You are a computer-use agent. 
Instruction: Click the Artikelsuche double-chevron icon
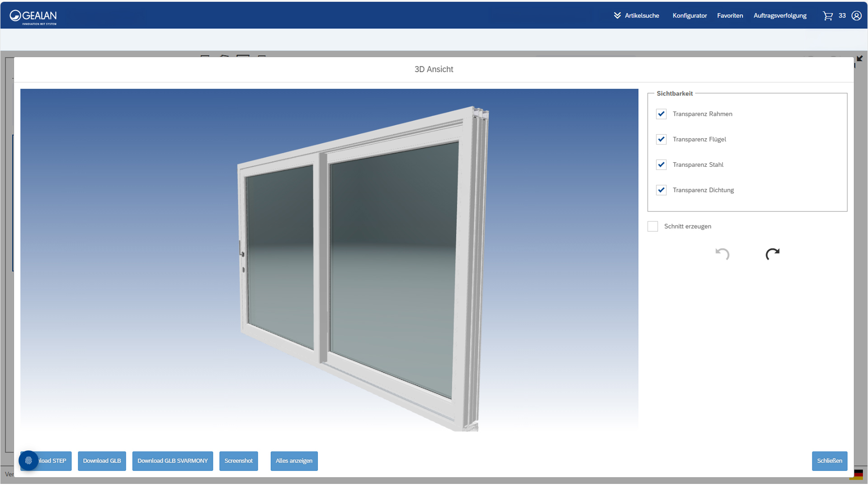coord(617,15)
